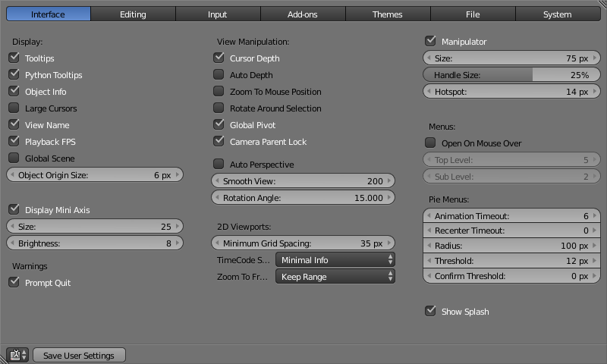Image resolution: width=607 pixels, height=364 pixels.
Task: Click the Save User Settings button
Action: [x=79, y=355]
